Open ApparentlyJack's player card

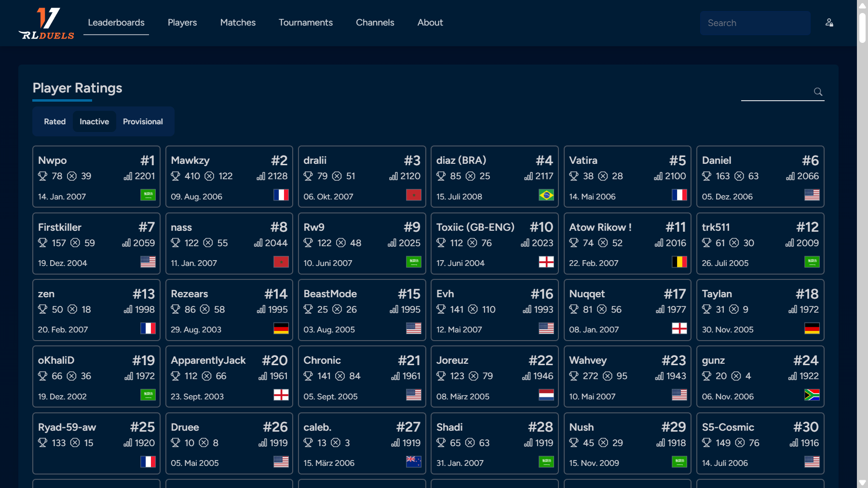click(x=208, y=360)
